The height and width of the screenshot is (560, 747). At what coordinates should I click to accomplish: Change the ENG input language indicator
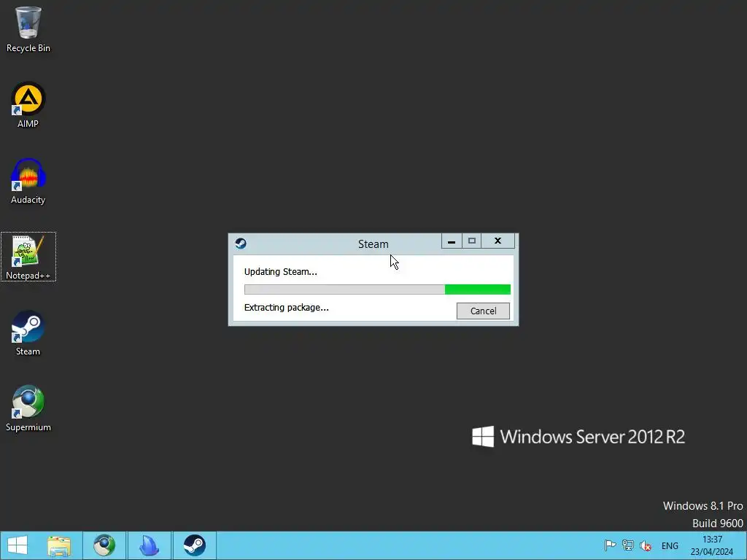click(x=670, y=546)
